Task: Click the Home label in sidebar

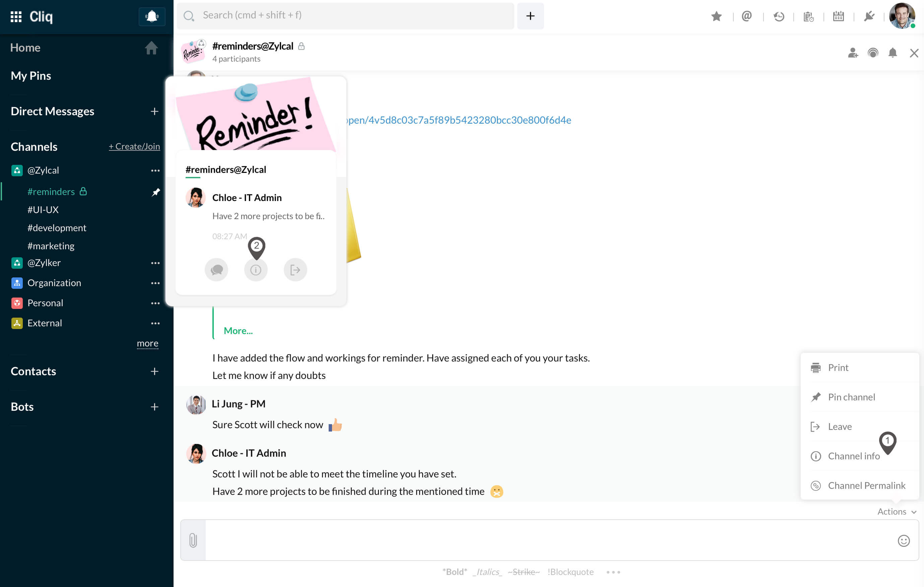Action: pyautogui.click(x=25, y=48)
